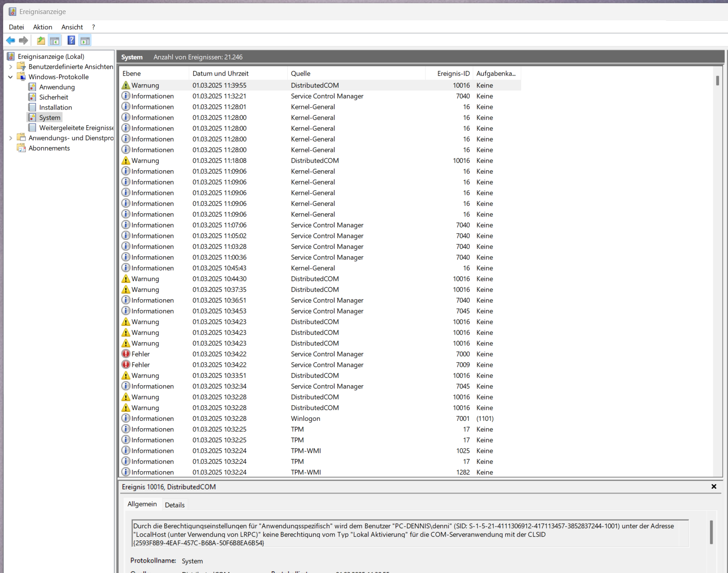
Task: Click the Weitergeleitete Ereignisse log icon
Action: point(32,128)
